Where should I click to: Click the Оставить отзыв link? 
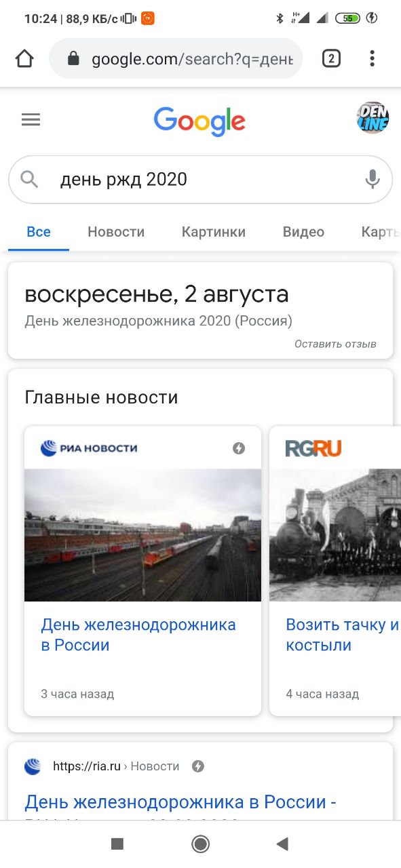[x=335, y=344]
